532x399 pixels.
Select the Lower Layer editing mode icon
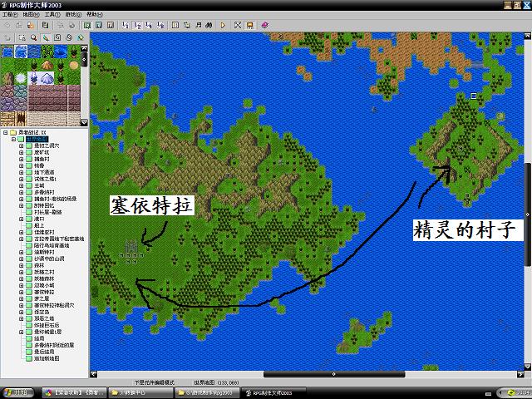tap(87, 25)
